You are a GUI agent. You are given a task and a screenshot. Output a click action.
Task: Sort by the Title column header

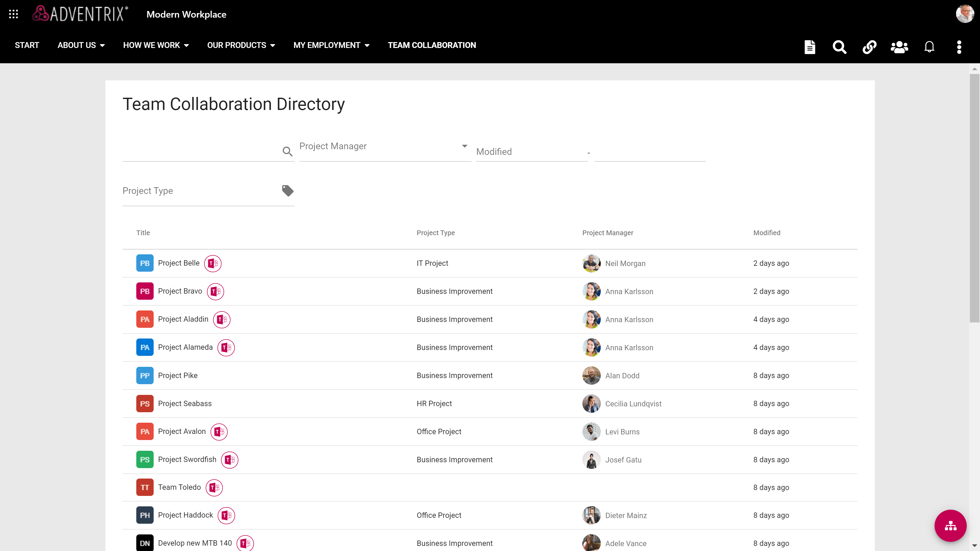[x=143, y=233]
